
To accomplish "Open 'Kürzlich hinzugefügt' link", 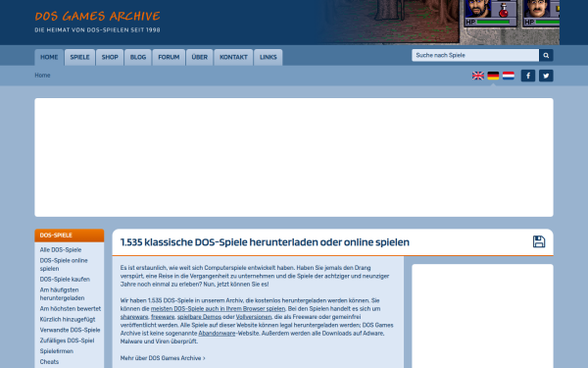I will [x=68, y=319].
